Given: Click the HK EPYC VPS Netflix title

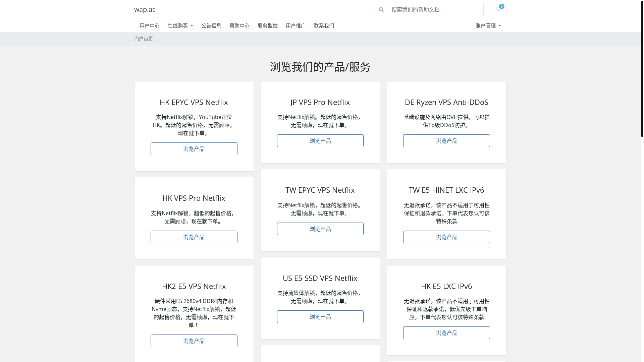Looking at the screenshot, I should [194, 102].
